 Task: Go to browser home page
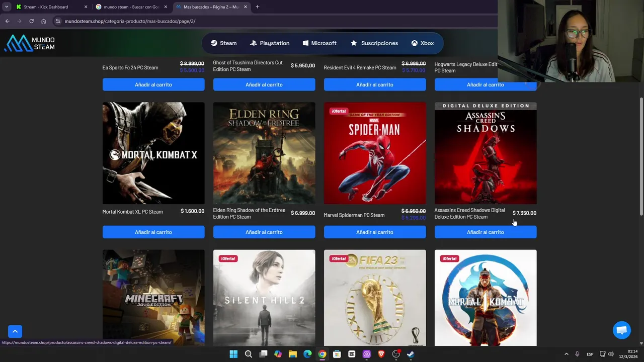click(43, 21)
